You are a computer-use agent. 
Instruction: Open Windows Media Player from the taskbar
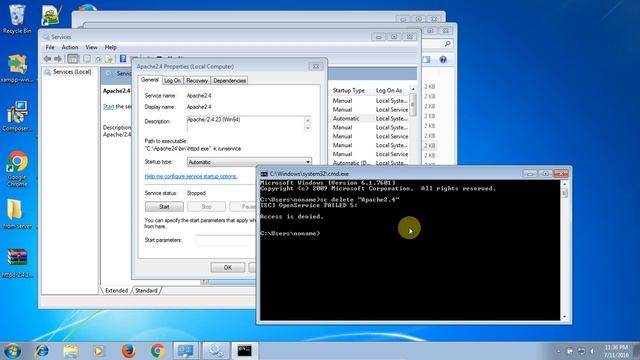point(98,351)
